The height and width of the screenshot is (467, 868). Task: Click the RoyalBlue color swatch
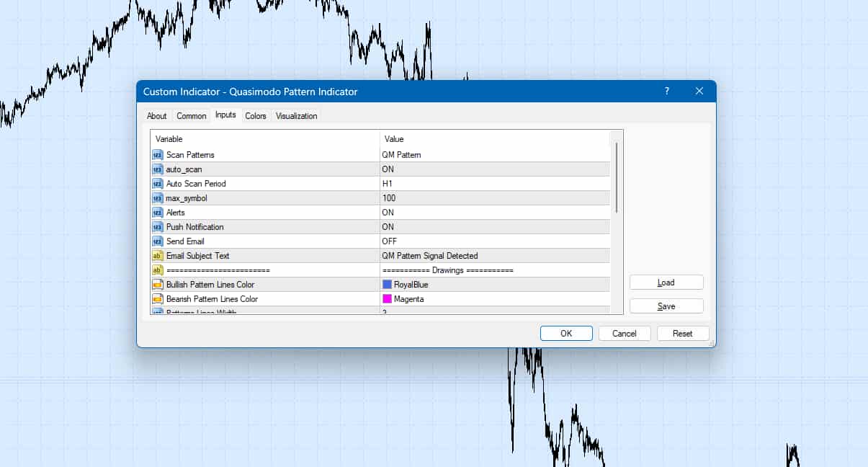pyautogui.click(x=387, y=285)
